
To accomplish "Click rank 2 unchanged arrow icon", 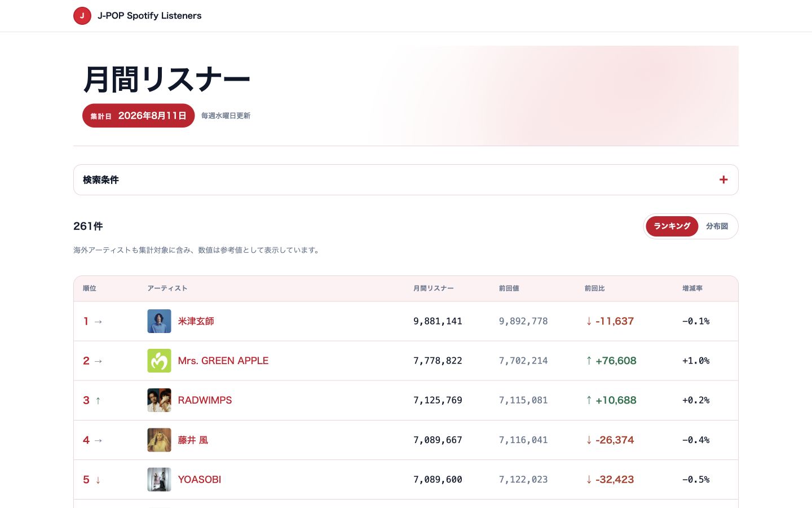I will (x=98, y=361).
